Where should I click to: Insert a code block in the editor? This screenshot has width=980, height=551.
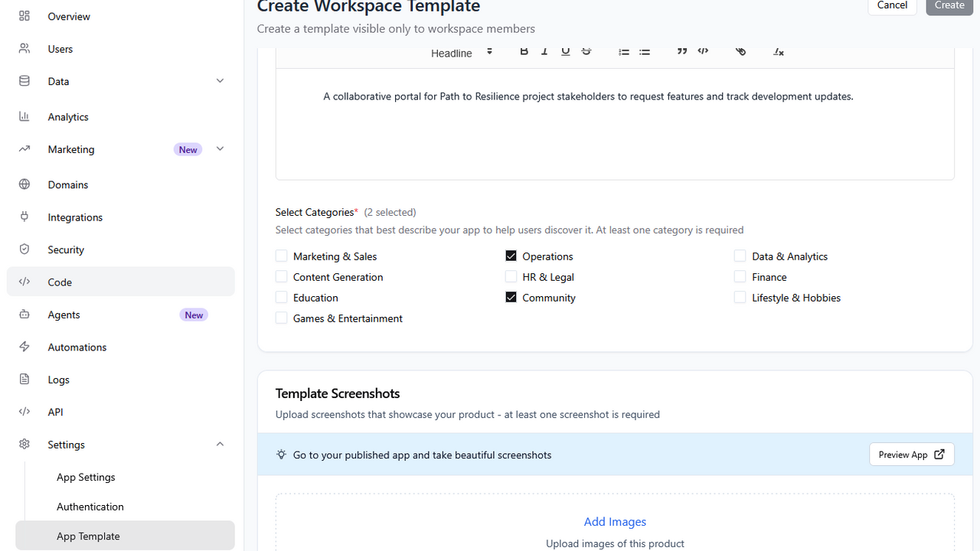click(703, 51)
